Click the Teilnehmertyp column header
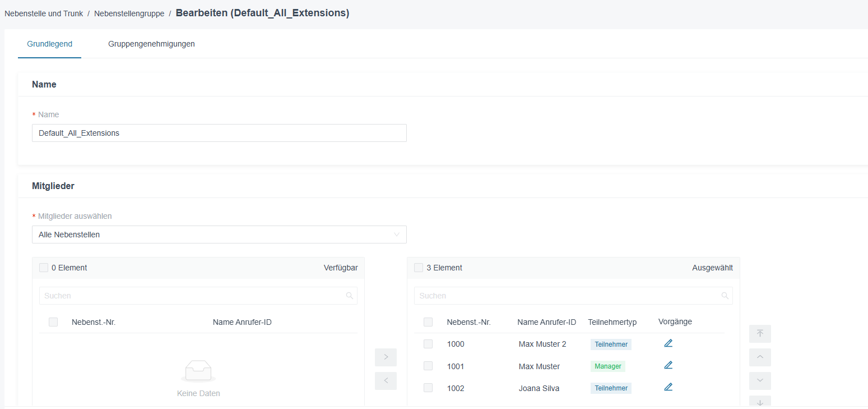 612,322
